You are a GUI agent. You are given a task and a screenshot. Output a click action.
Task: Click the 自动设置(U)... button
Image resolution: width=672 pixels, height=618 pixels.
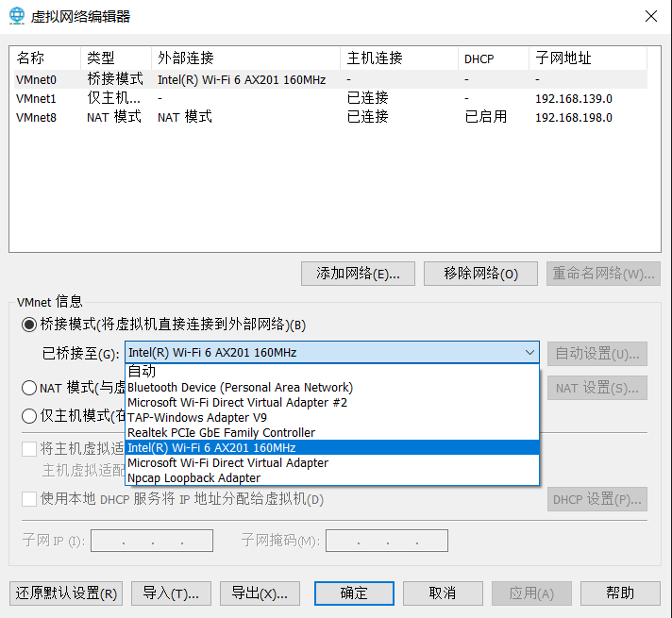[597, 354]
